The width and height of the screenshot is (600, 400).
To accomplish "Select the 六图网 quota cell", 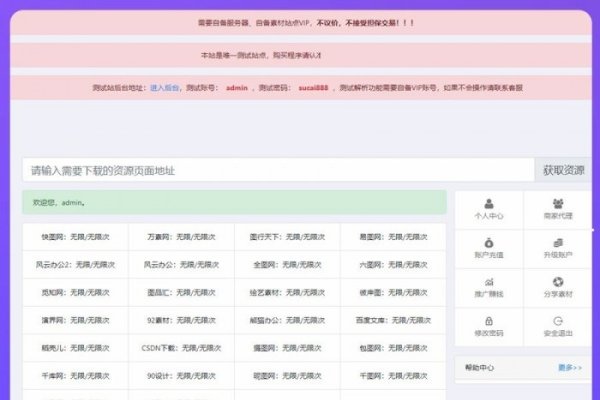I will click(x=393, y=264).
